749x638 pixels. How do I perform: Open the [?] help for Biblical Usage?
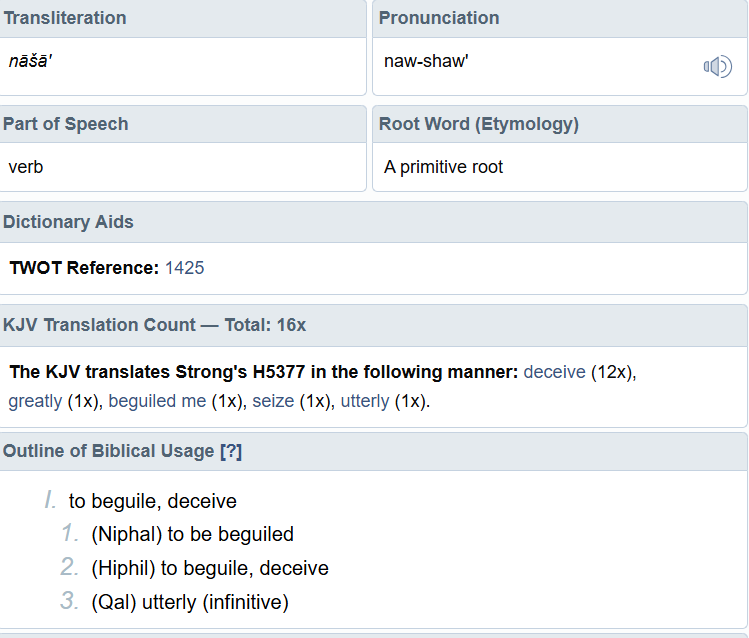click(231, 451)
